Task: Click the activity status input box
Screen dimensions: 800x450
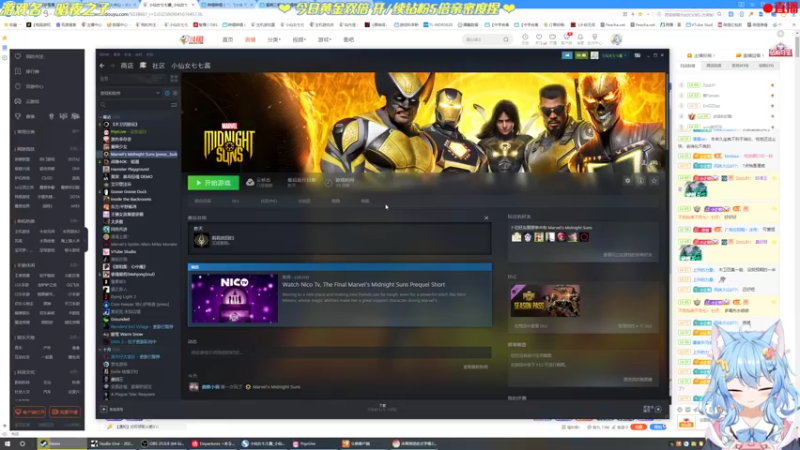Action: (x=339, y=353)
